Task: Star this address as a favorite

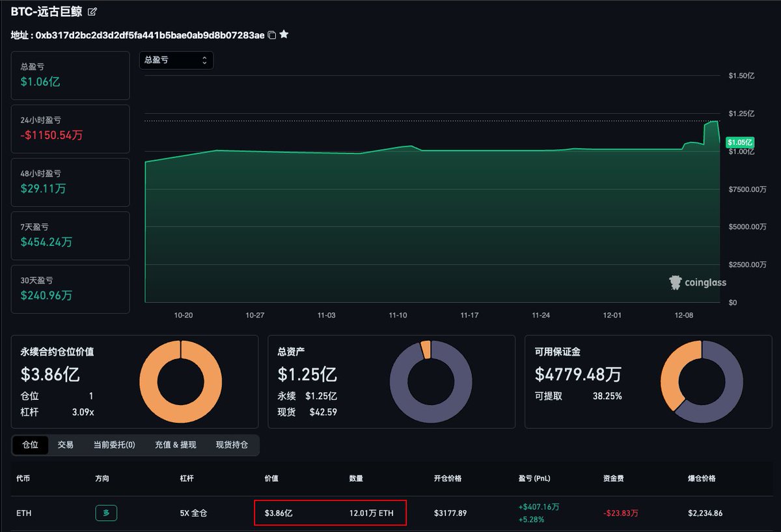Action: [284, 34]
